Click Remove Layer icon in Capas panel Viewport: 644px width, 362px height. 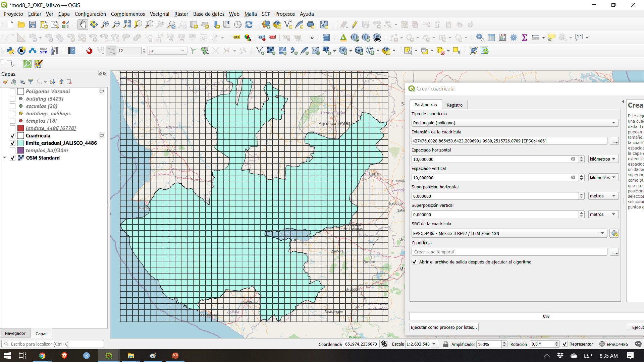69,82
